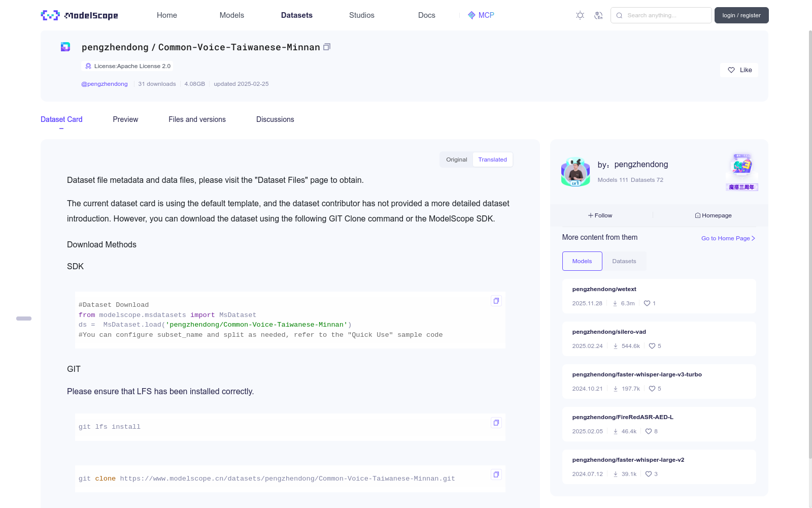
Task: Click the author name pengzhendong in sidebar
Action: coord(641,165)
